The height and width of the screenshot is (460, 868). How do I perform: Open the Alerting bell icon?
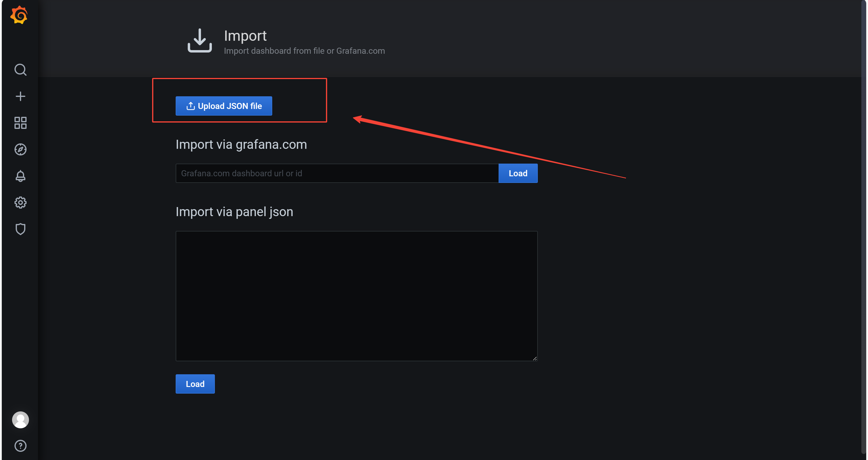20,176
